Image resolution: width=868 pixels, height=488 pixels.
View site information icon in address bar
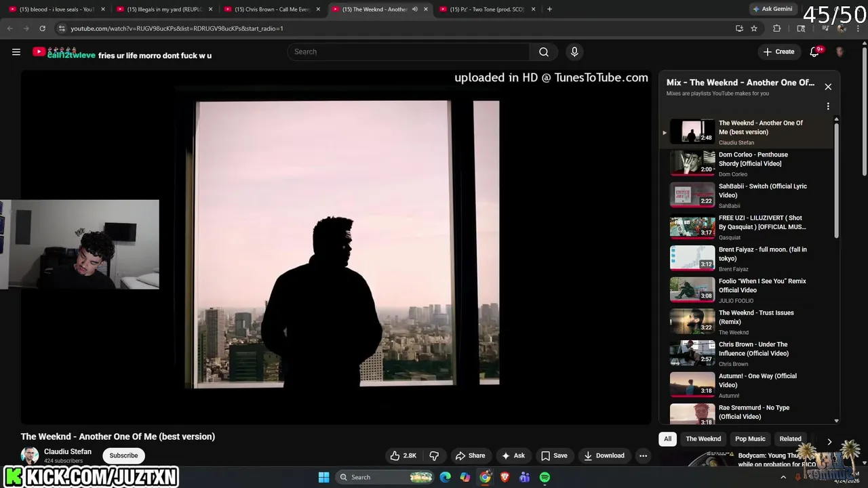[62, 28]
